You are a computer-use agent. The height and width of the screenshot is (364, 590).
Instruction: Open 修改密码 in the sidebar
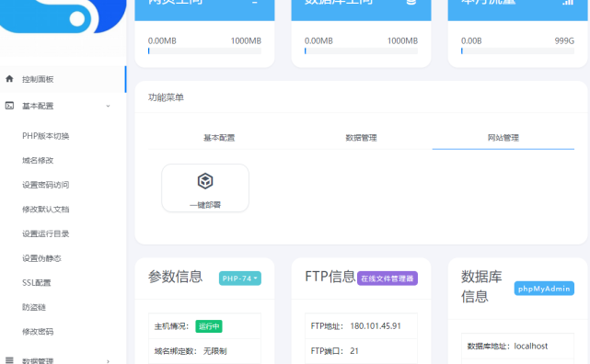(x=38, y=331)
